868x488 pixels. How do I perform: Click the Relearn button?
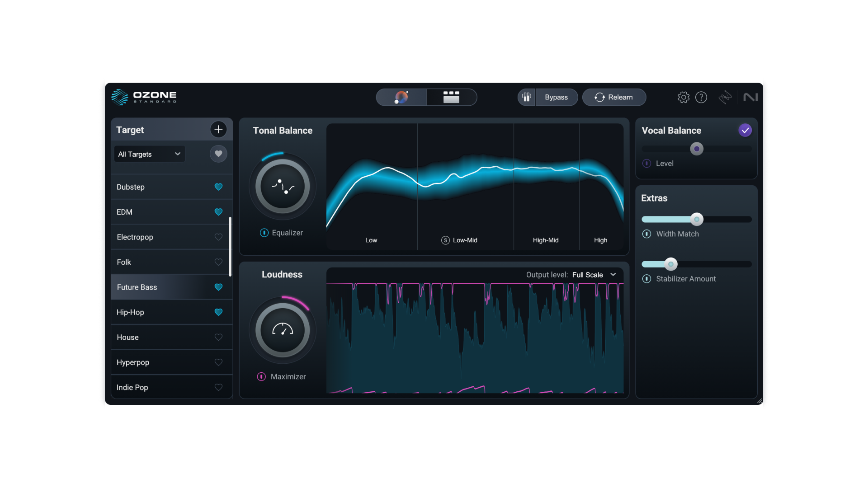[614, 97]
